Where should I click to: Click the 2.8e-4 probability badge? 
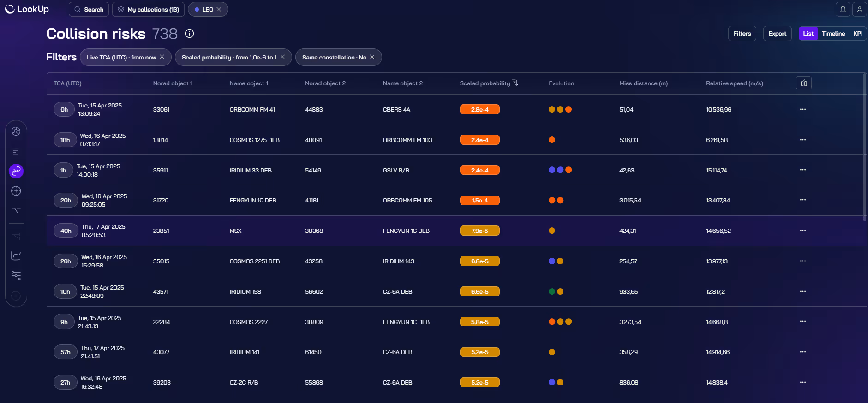coord(479,109)
